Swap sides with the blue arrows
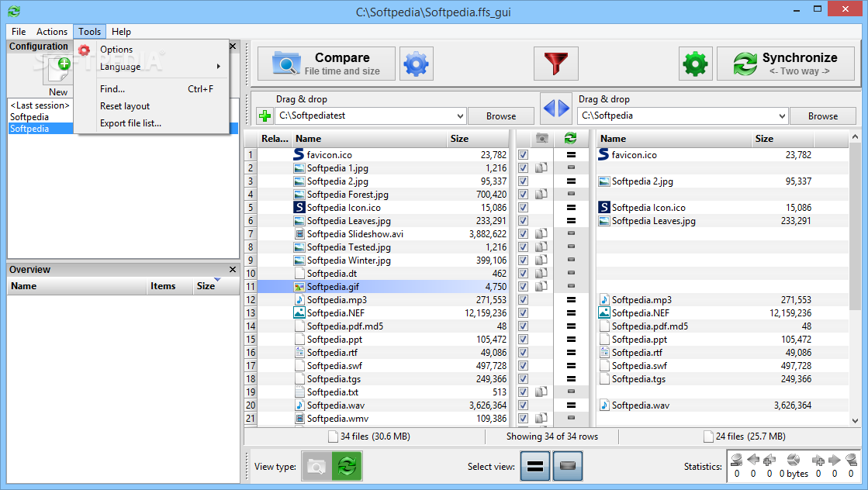Viewport: 868px width, 490px height. coord(556,108)
